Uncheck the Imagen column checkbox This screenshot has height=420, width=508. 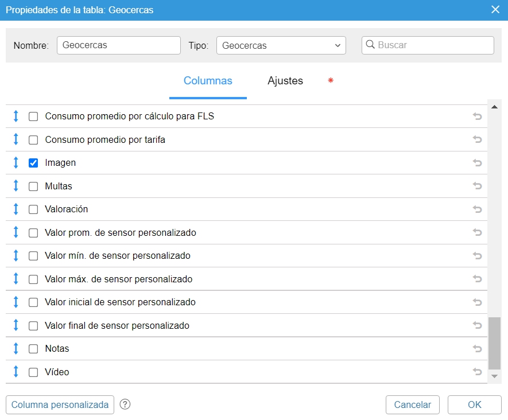33,163
